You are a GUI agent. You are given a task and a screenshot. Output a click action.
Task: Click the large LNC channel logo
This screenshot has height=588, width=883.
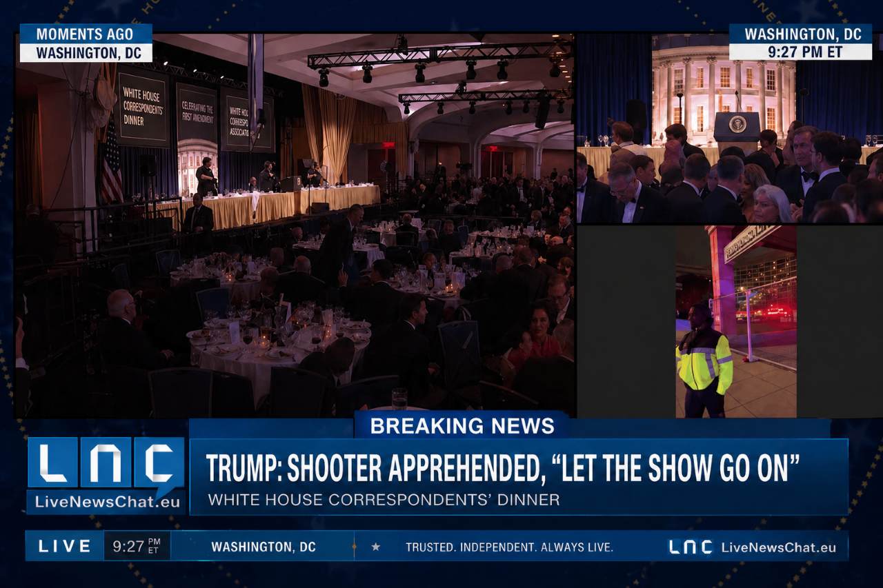[106, 463]
